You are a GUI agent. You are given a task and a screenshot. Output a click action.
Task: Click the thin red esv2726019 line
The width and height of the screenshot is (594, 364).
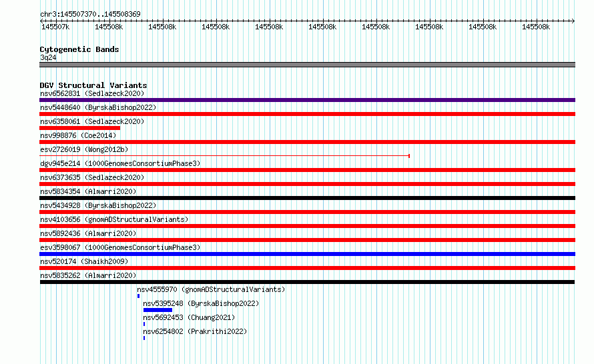click(x=224, y=156)
